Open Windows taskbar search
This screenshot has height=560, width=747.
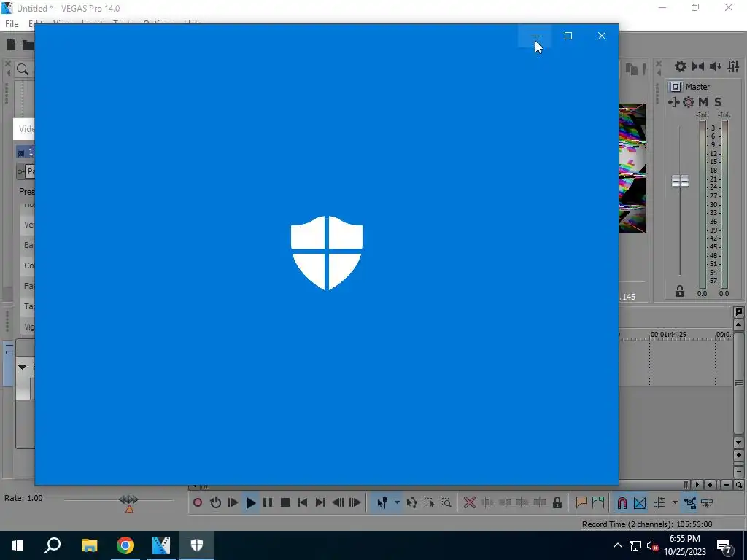point(53,545)
